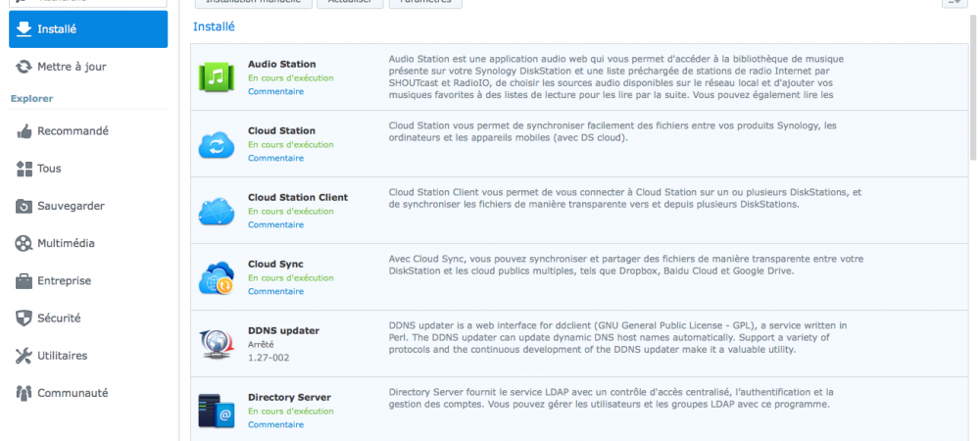
Task: Open the Cloud Station Client package title
Action: pyautogui.click(x=298, y=197)
